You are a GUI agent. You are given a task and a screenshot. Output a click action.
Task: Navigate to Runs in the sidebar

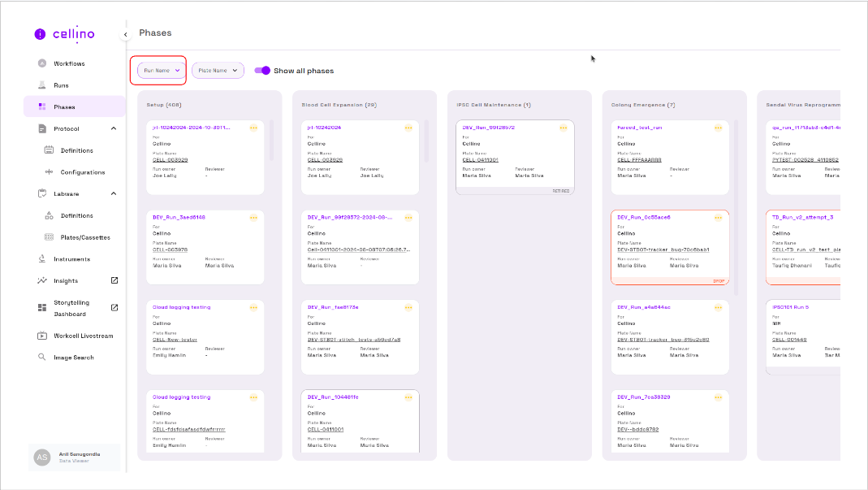click(x=61, y=85)
